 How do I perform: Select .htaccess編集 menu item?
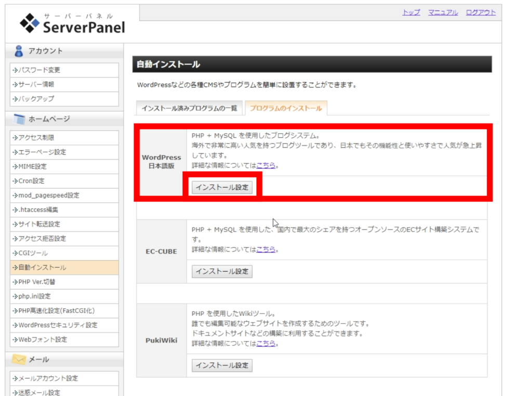pyautogui.click(x=64, y=210)
